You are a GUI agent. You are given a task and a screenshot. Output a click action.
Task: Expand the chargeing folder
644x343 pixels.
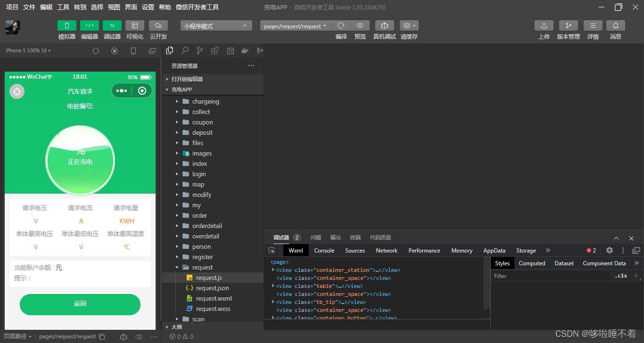tap(206, 101)
